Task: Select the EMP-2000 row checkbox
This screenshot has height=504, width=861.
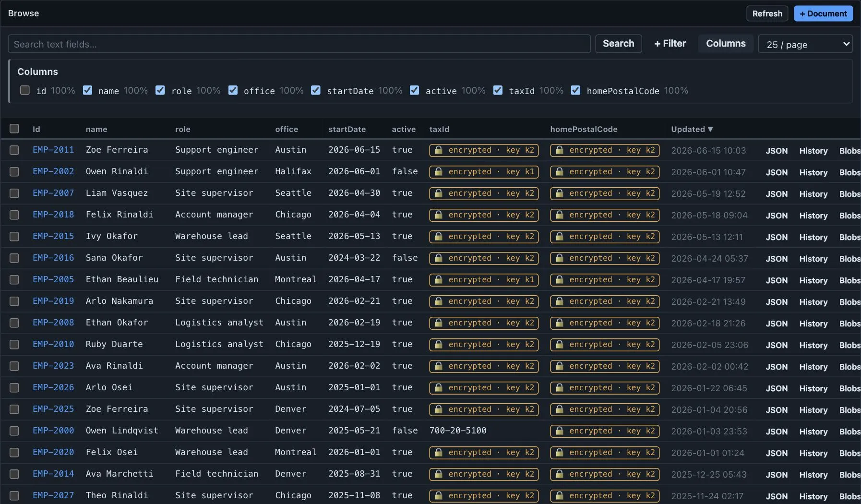Action: point(14,431)
